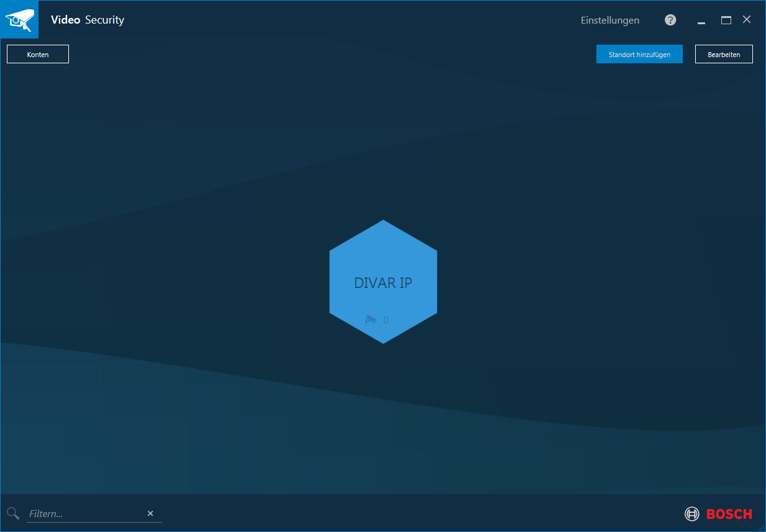This screenshot has height=532, width=766.
Task: Click the connection count indicator showing 0
Action: [x=385, y=320]
